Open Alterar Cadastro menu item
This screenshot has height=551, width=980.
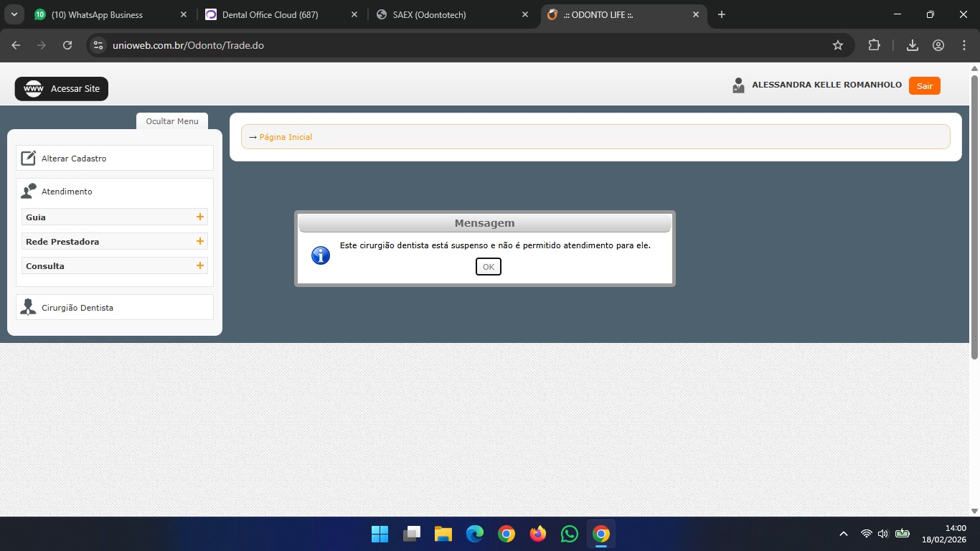115,158
